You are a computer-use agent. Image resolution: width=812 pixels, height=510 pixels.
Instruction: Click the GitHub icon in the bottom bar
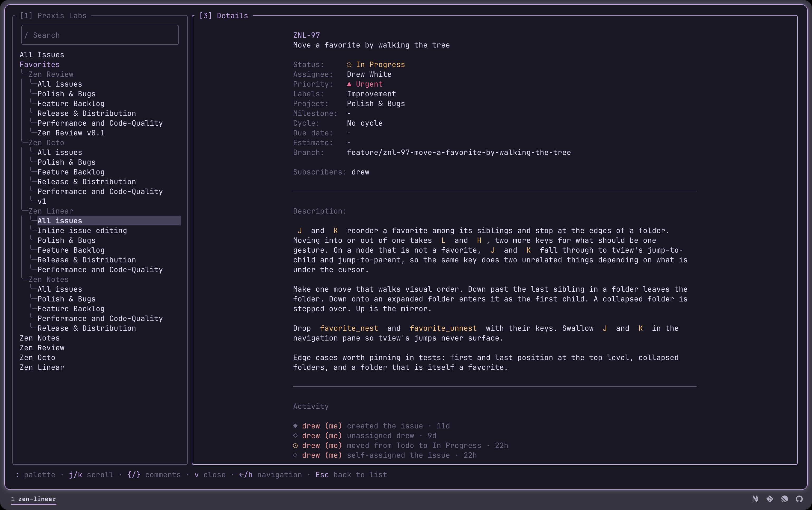click(799, 499)
